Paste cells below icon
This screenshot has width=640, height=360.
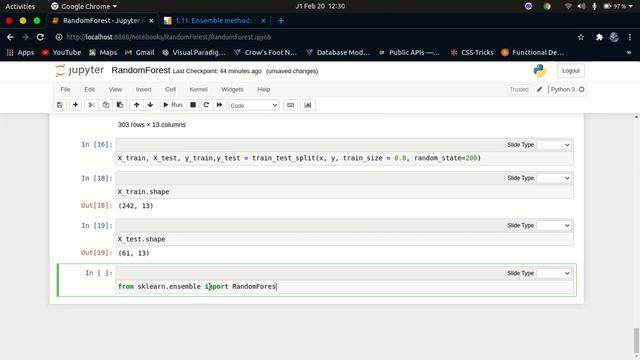(x=120, y=105)
